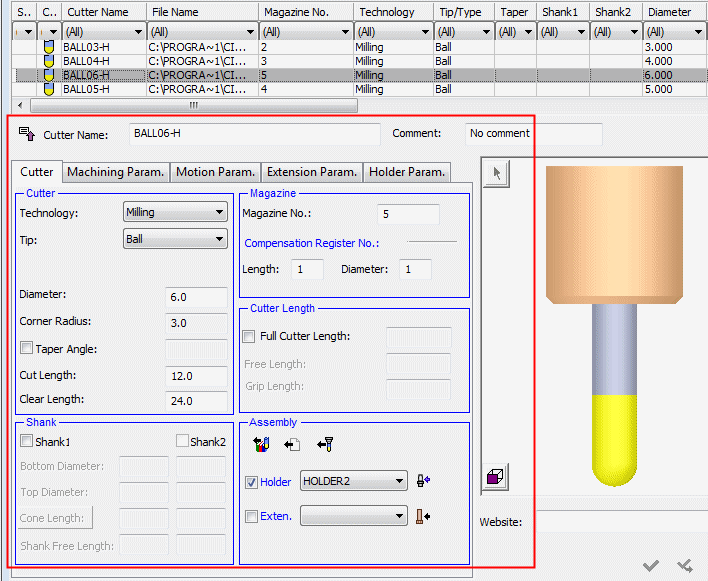Viewport: 708px width, 581px height.
Task: Open the Holder Param. tab
Action: 406,172
